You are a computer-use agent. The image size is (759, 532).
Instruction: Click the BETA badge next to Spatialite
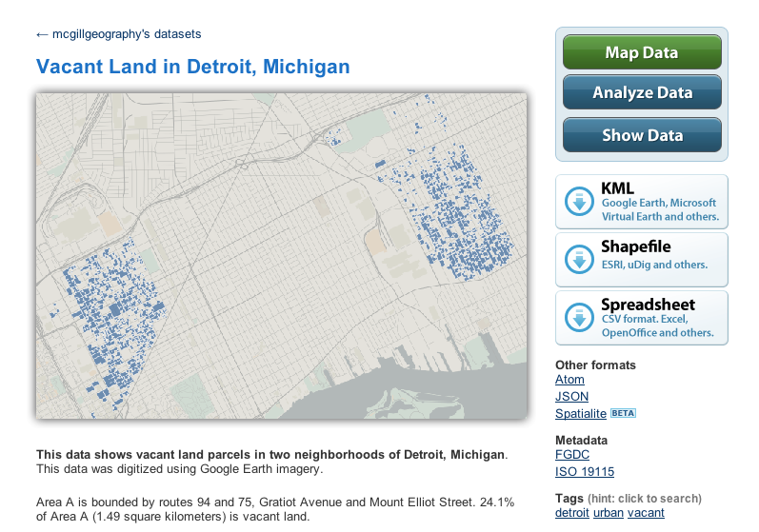click(623, 413)
